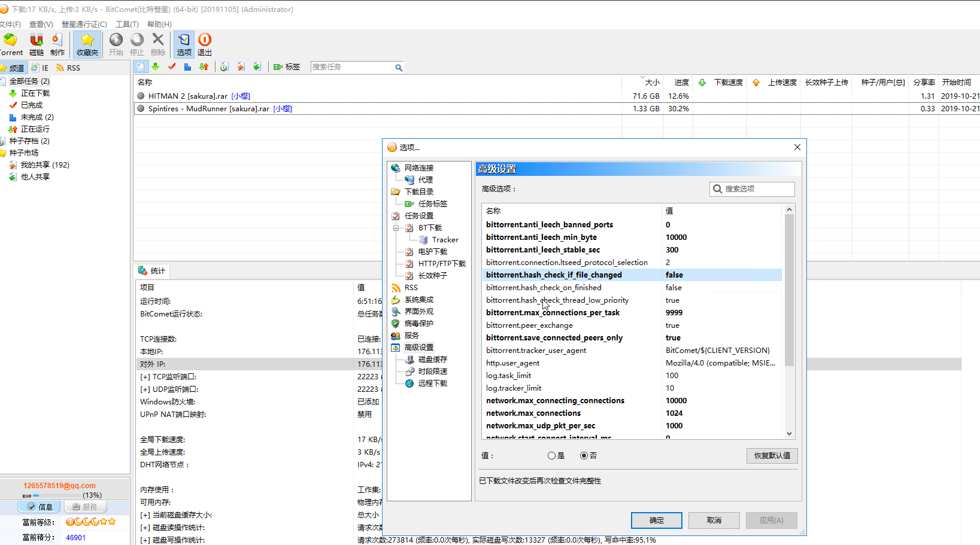Click the Torrent open-file toolbar icon

pyautogui.click(x=10, y=45)
